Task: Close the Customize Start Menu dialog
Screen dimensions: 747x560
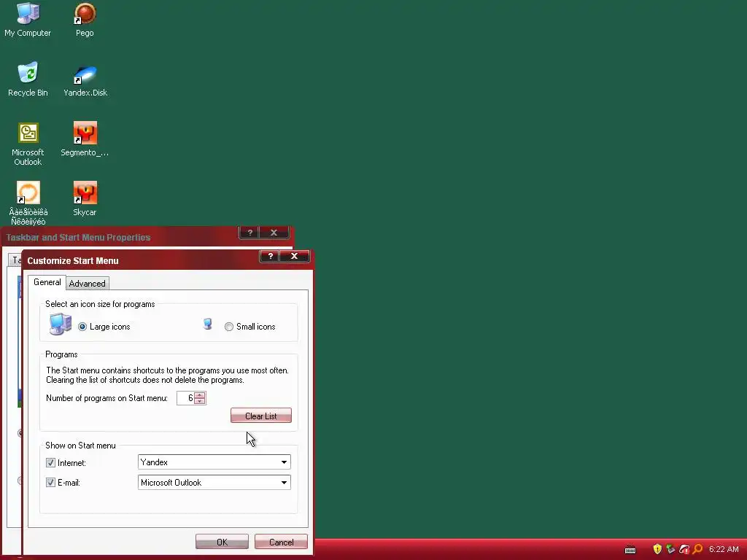Action: pyautogui.click(x=295, y=256)
